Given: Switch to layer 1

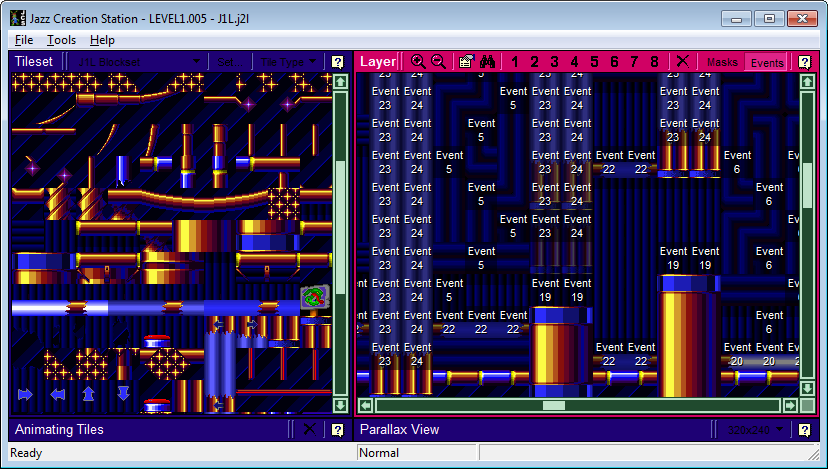Looking at the screenshot, I should click(x=514, y=62).
